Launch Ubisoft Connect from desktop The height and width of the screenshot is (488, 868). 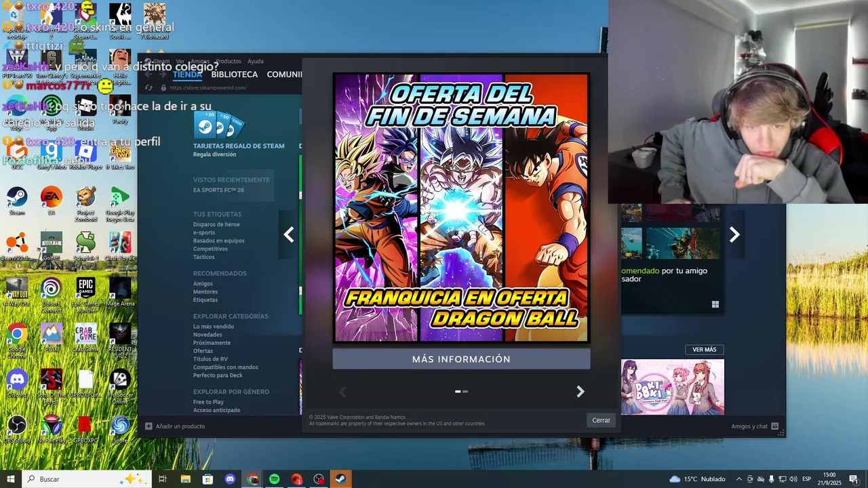(51, 294)
